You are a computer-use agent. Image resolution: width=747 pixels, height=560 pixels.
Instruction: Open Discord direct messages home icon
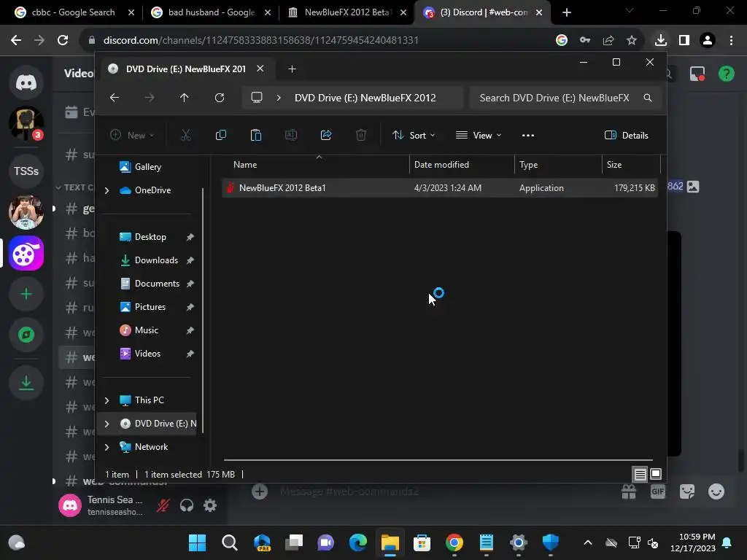[x=26, y=82]
